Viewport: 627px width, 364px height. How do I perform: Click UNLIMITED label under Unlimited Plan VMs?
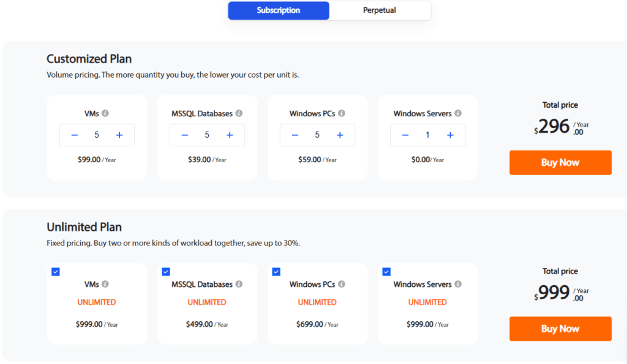click(x=97, y=302)
